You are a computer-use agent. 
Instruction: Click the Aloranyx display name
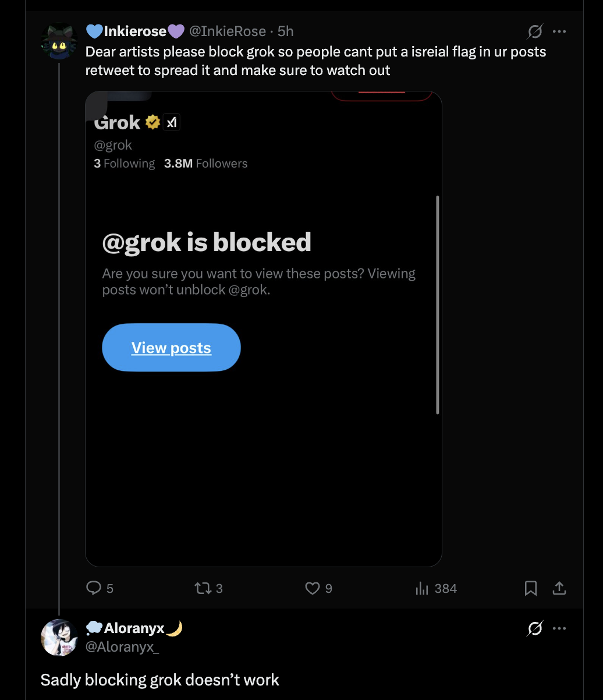[134, 628]
